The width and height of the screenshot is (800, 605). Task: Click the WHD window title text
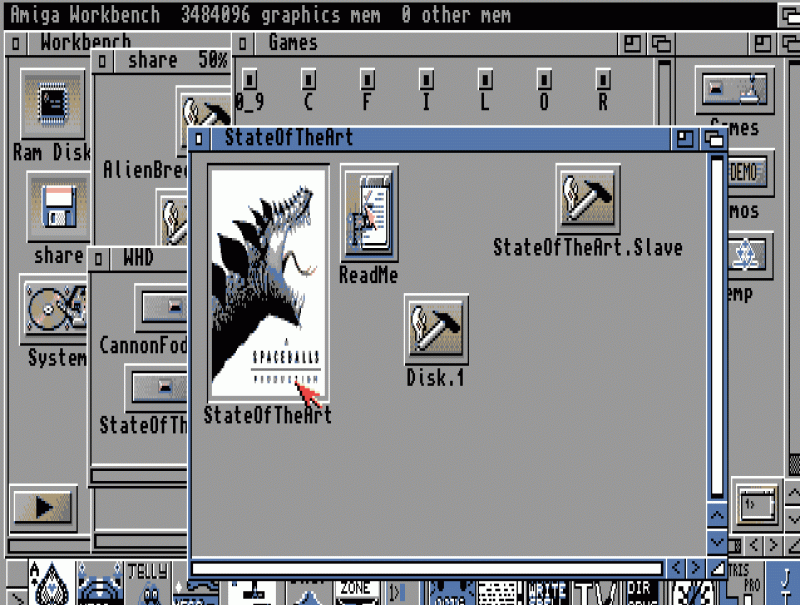139,258
